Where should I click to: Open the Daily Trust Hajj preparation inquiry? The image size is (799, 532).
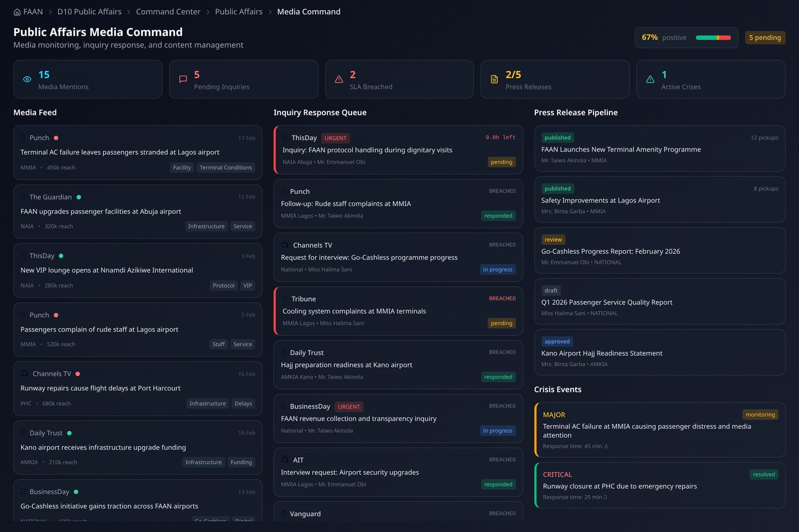pyautogui.click(x=398, y=365)
